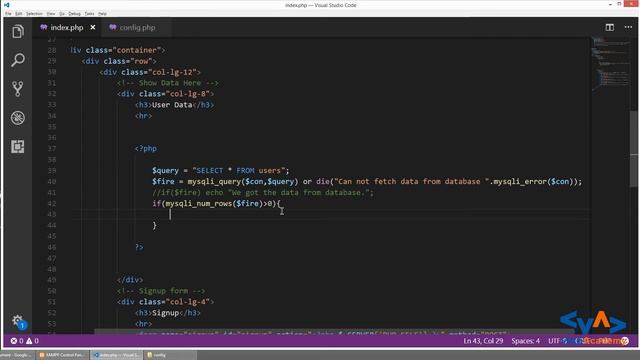Click the div class="col-lg-12" line
This screenshot has width=640, height=360.
click(150, 72)
